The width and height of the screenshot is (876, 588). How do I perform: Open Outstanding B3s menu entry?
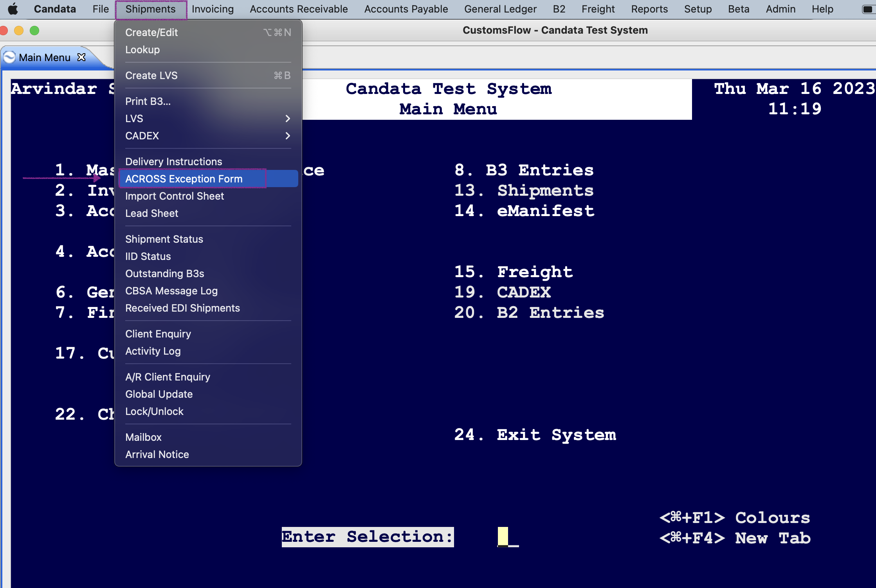pos(208,273)
